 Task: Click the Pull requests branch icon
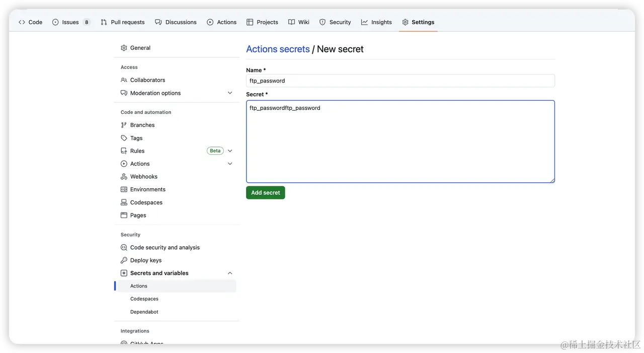[104, 22]
